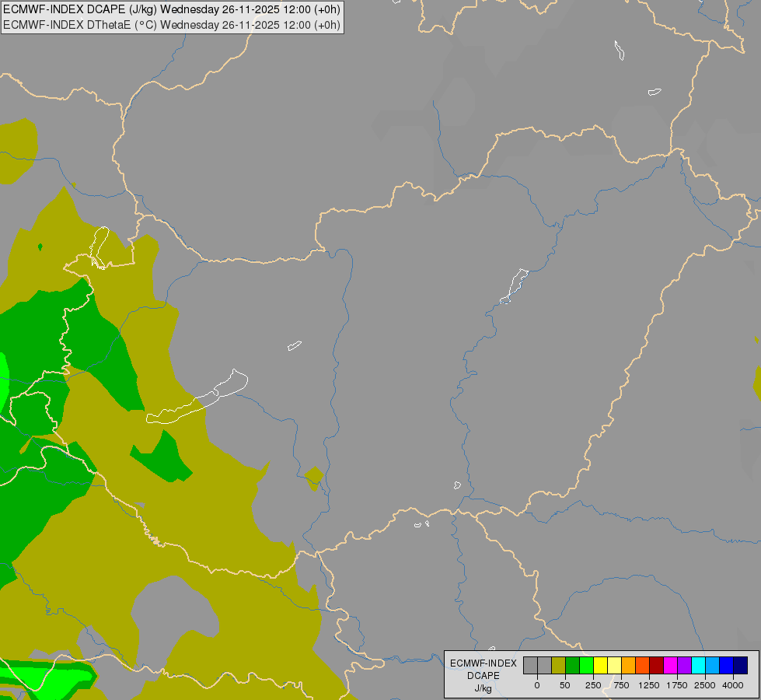Viewport: 761px width, 700px height.
Task: Select the pure yellow legend swatch
Action: [600, 665]
